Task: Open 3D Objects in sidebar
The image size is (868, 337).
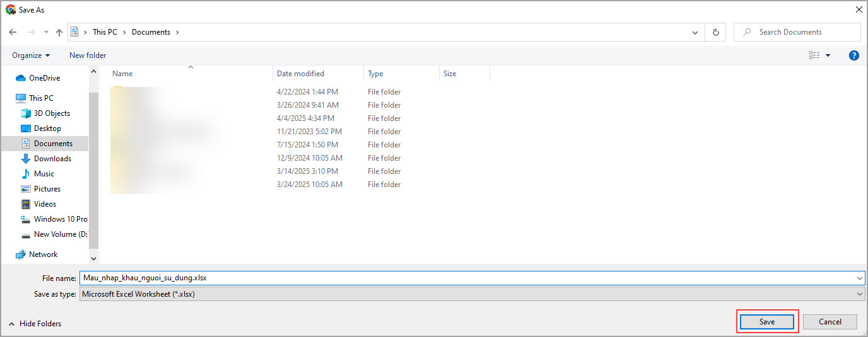Action: (x=52, y=113)
